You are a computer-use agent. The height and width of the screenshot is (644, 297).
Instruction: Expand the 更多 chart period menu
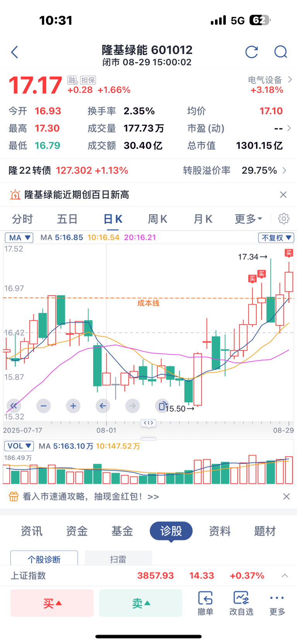[x=248, y=219]
